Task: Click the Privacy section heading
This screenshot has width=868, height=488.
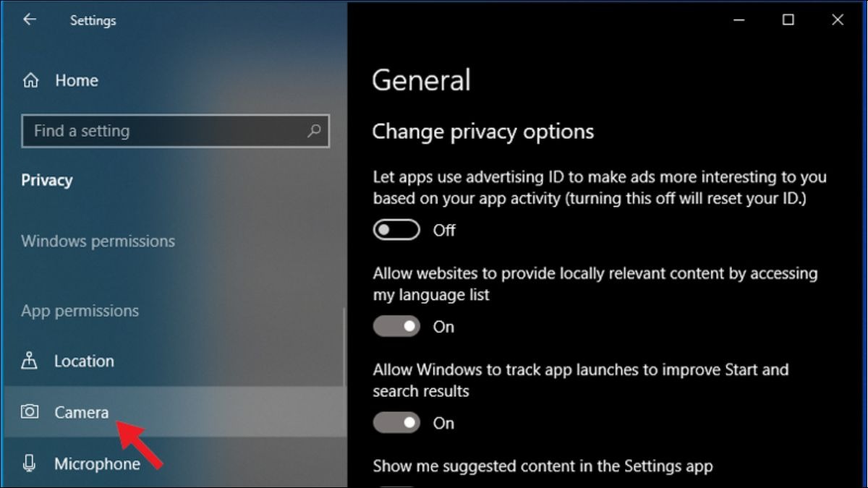Action: [x=47, y=180]
